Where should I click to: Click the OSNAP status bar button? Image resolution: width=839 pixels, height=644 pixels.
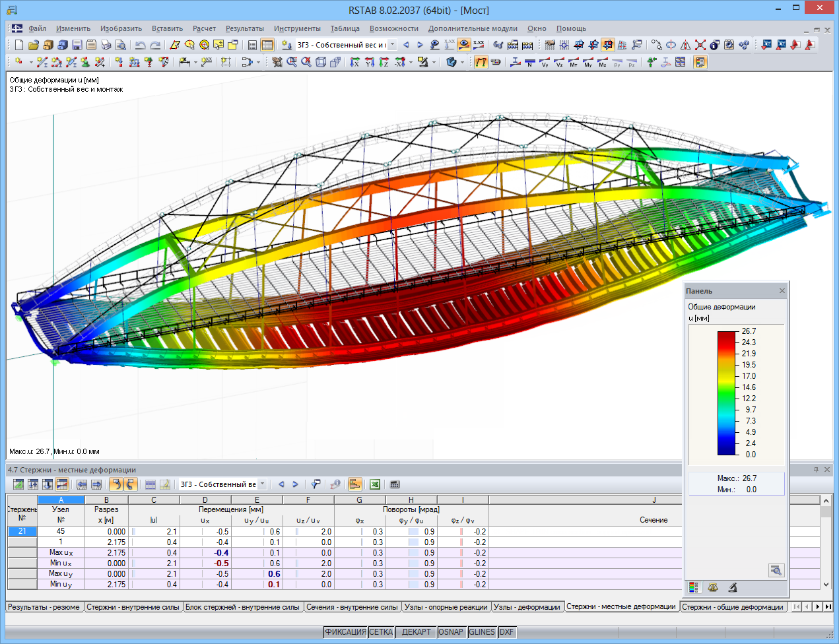[x=451, y=632]
